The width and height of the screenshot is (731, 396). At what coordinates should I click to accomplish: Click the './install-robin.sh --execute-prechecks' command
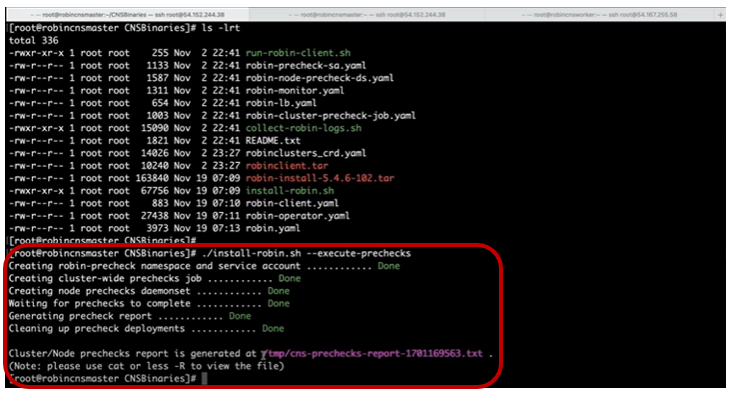306,253
